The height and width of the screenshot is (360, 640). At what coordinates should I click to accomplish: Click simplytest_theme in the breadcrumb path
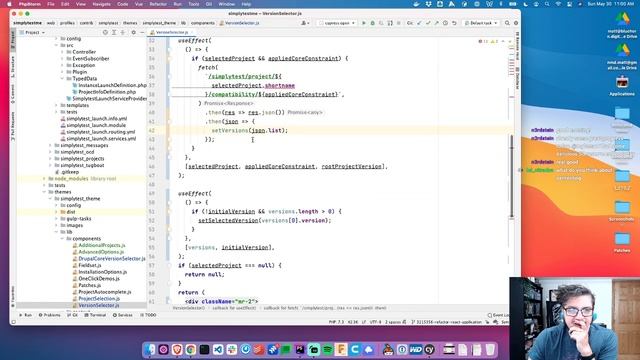pos(159,23)
